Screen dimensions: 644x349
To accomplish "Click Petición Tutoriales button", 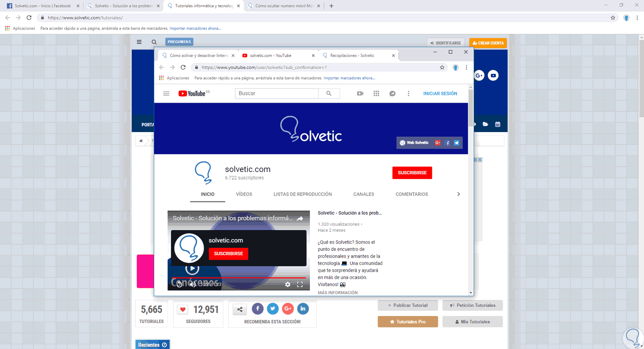I will [x=473, y=306].
